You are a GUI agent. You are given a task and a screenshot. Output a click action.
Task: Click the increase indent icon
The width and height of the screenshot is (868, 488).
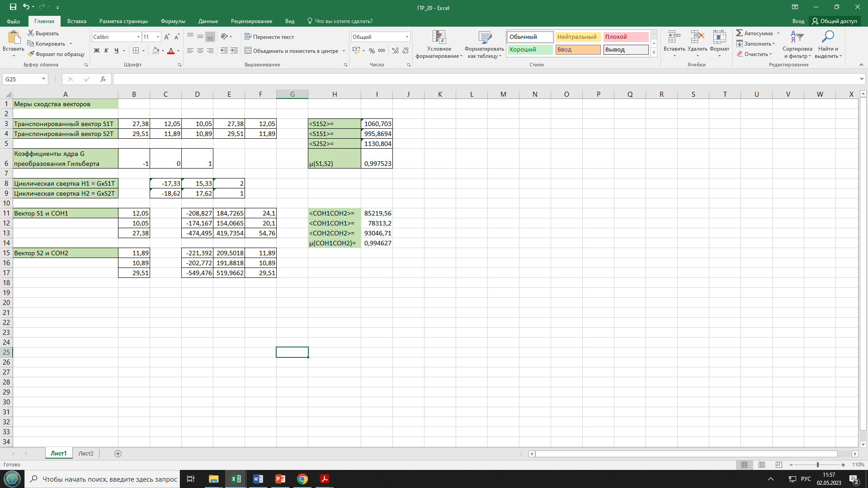pos(234,51)
